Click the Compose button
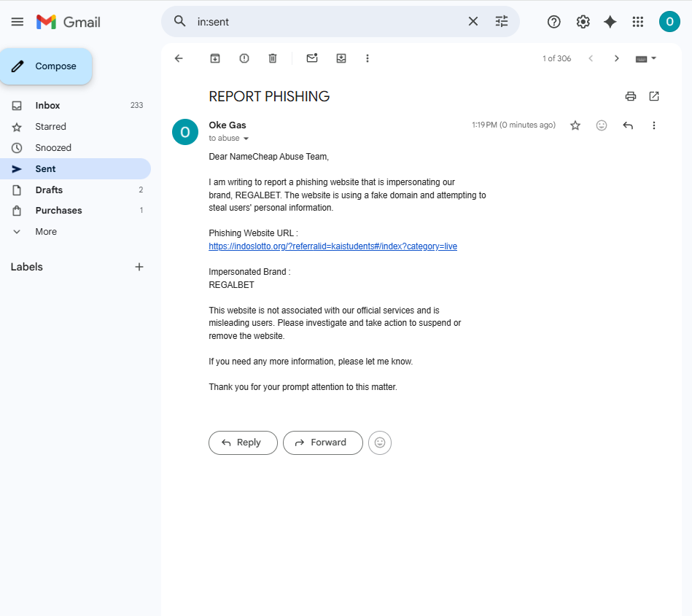 [46, 66]
